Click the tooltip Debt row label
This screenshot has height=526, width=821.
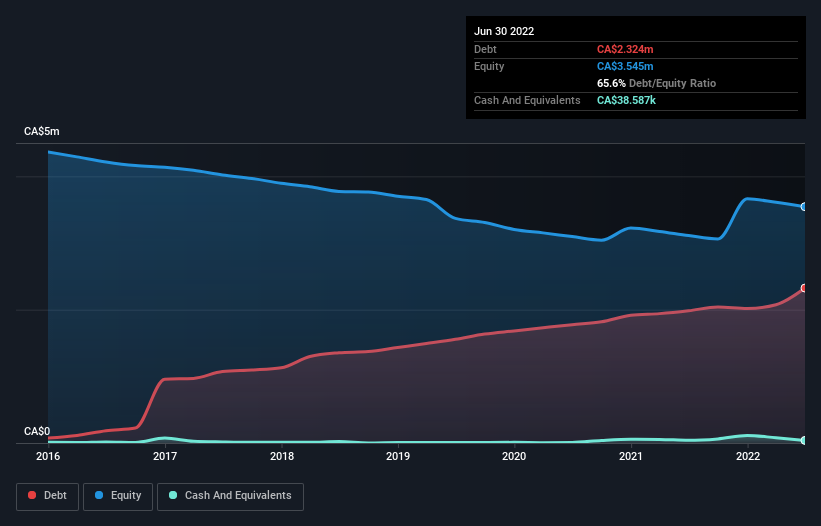pos(485,49)
